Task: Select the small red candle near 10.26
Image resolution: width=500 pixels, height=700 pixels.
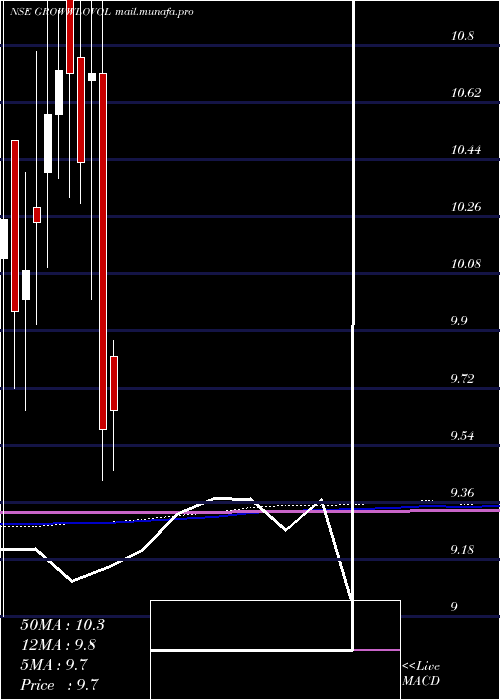Action: point(37,214)
